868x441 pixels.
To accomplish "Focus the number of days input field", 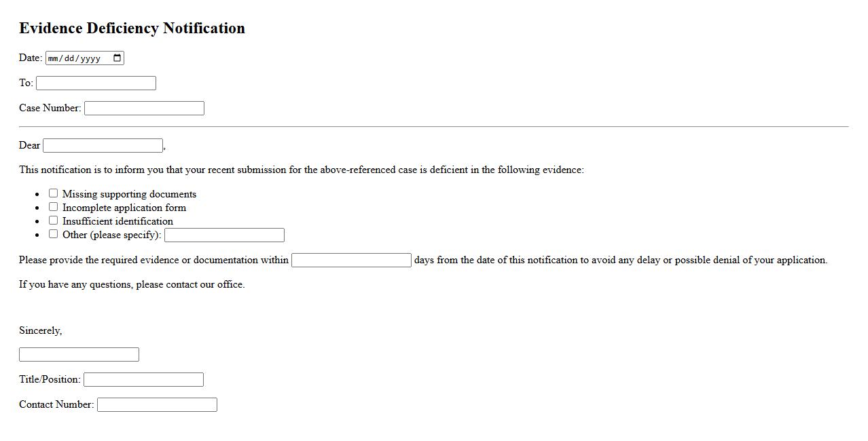I will tap(351, 261).
